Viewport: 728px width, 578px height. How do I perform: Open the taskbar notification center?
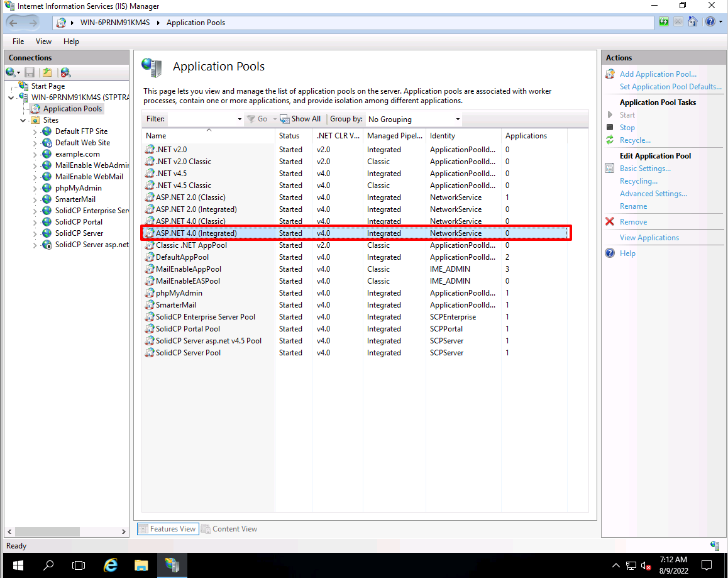(707, 565)
